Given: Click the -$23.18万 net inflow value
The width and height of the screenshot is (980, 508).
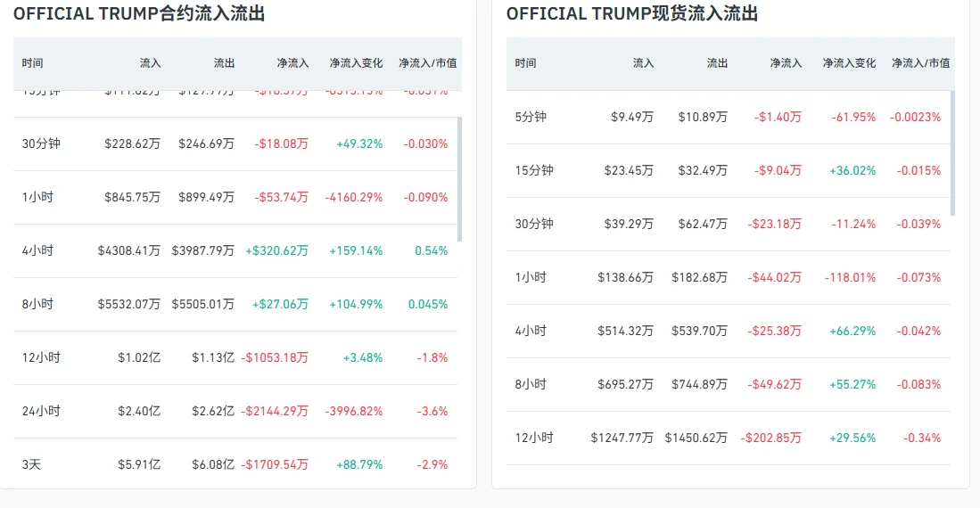Looking at the screenshot, I should (774, 224).
